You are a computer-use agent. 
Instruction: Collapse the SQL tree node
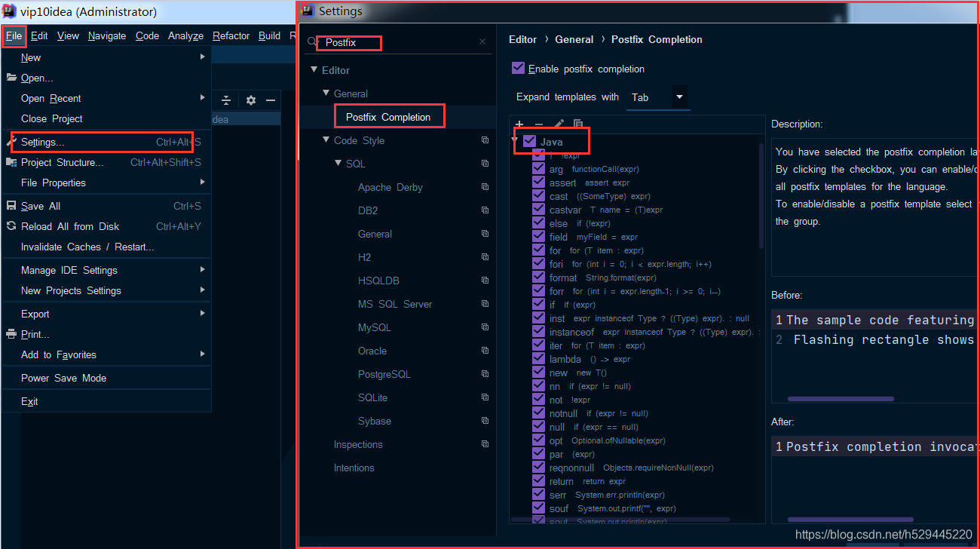click(x=338, y=164)
